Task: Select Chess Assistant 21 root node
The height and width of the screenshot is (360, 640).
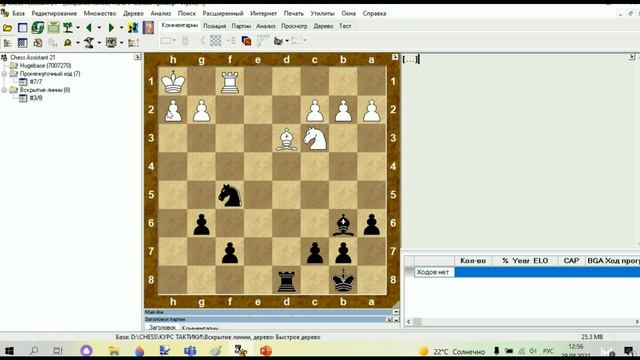Action: click(x=33, y=58)
